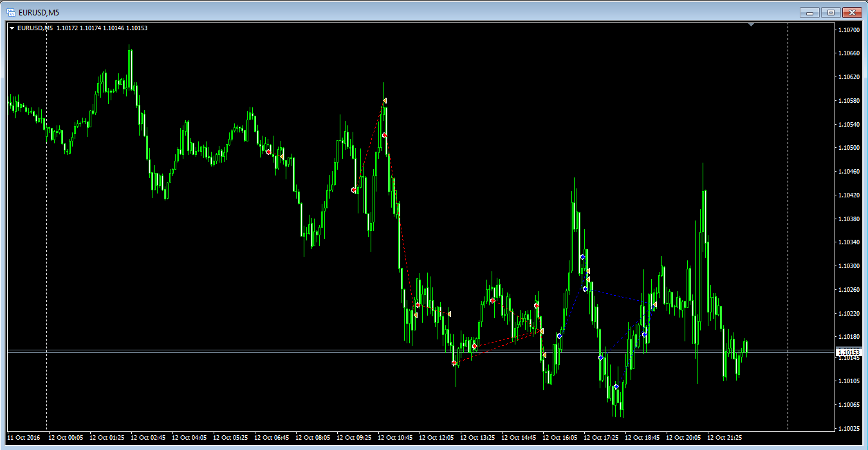Click the blue buy arrow at the lowest trough
Viewport: 868px width, 450px height.
(x=616, y=386)
